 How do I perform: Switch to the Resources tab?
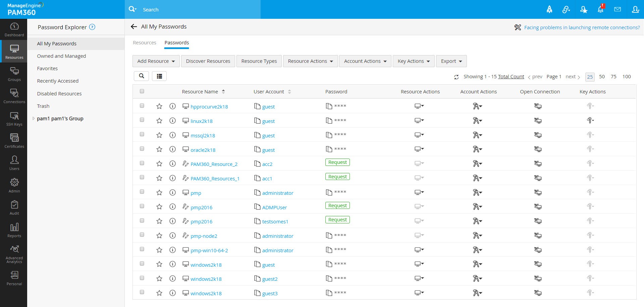[x=145, y=43]
